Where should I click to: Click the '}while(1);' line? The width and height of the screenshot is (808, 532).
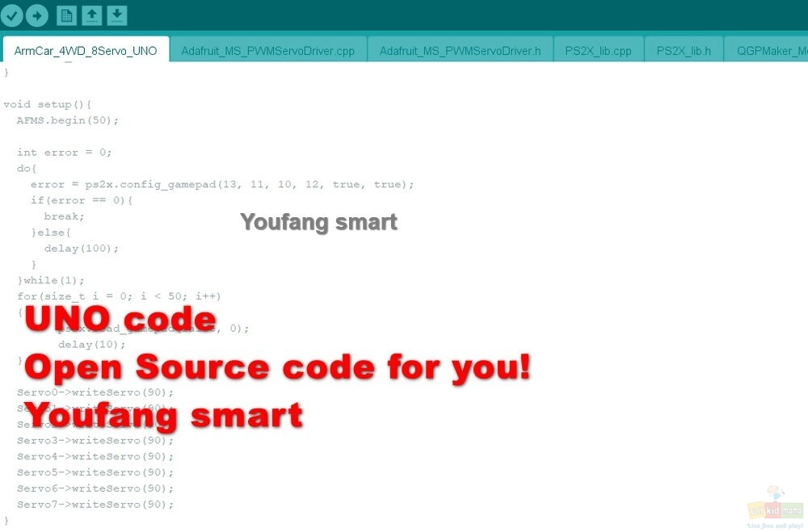coord(50,281)
